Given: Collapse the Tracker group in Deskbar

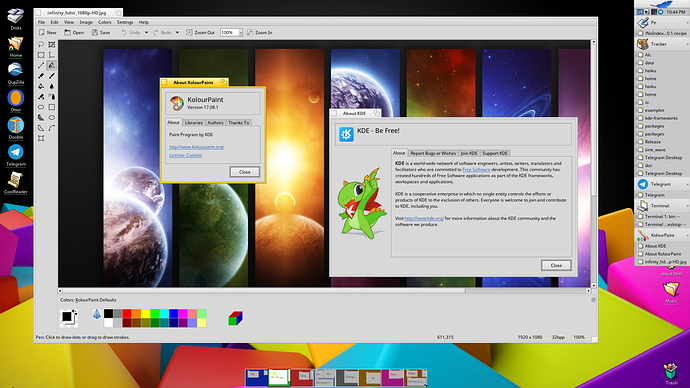Looking at the screenshot, I should (687, 44).
